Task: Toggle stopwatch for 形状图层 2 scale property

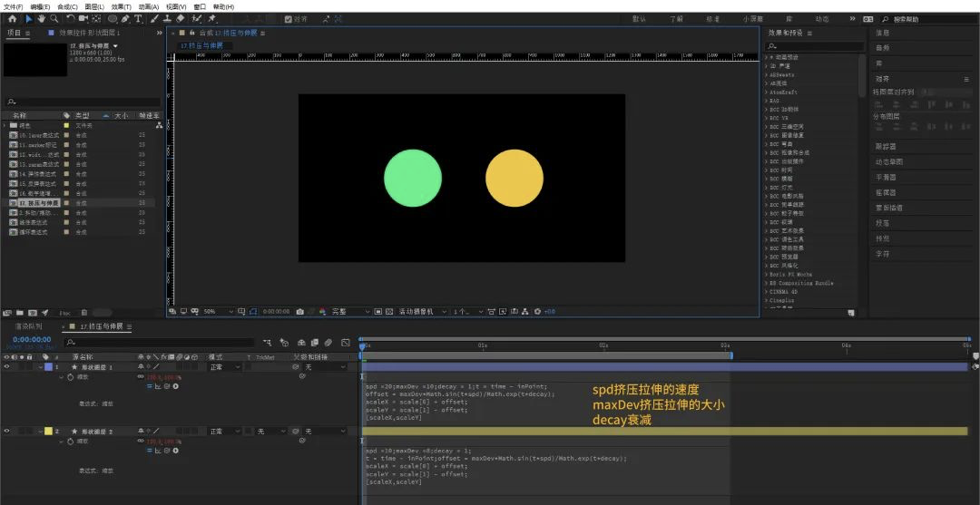Action: point(71,442)
